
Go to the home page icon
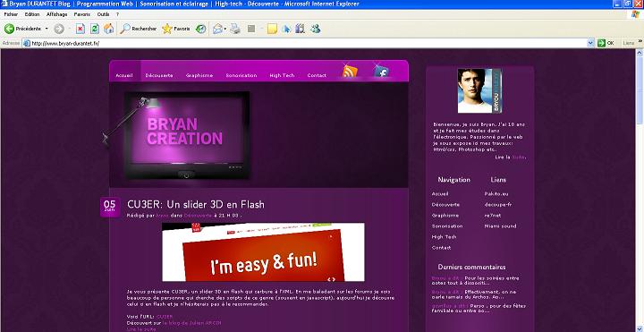[109, 29]
